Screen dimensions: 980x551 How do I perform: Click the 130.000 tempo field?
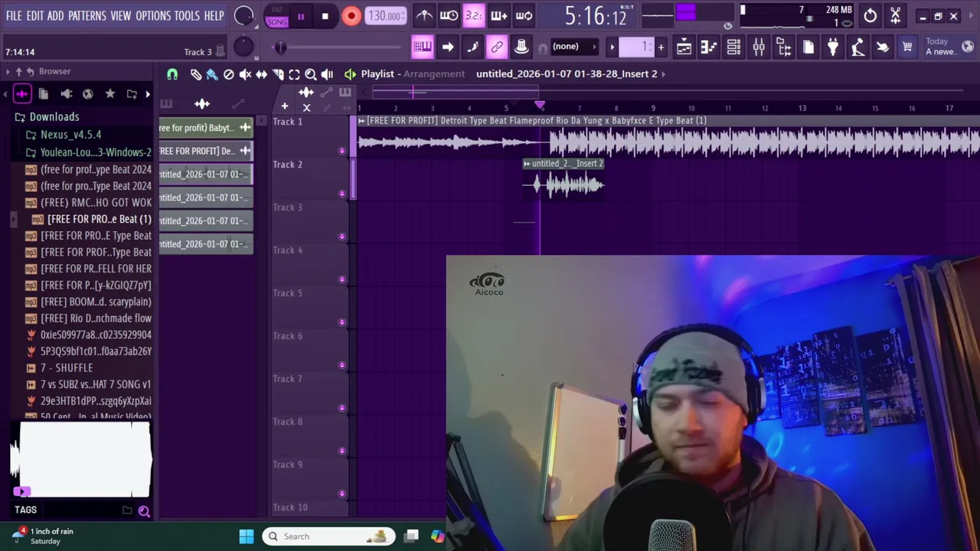click(x=386, y=16)
